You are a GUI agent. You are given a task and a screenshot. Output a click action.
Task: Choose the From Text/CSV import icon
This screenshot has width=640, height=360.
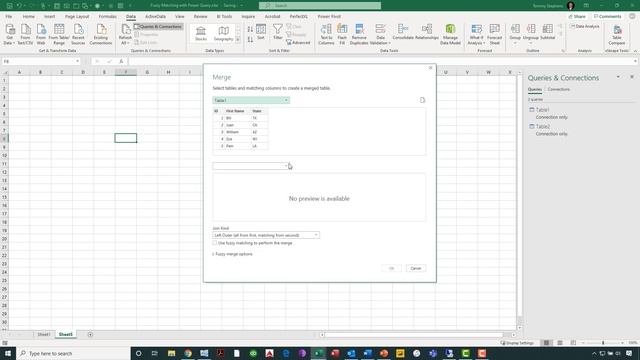(25, 34)
